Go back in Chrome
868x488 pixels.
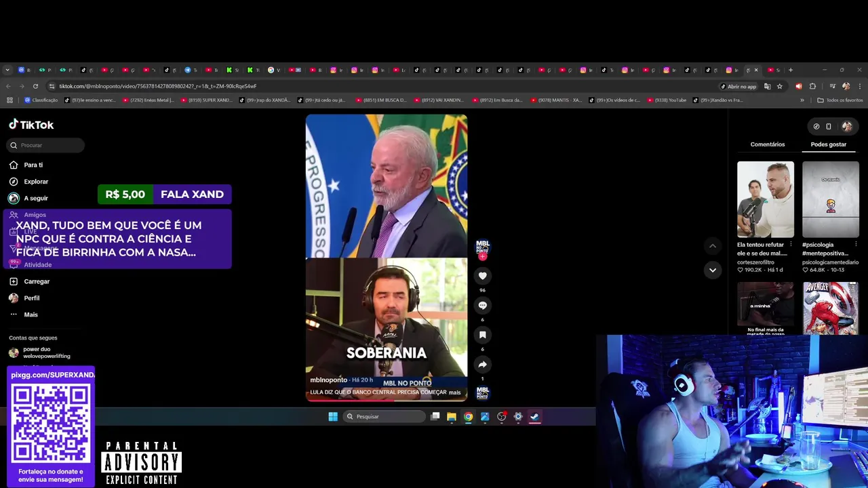8,86
